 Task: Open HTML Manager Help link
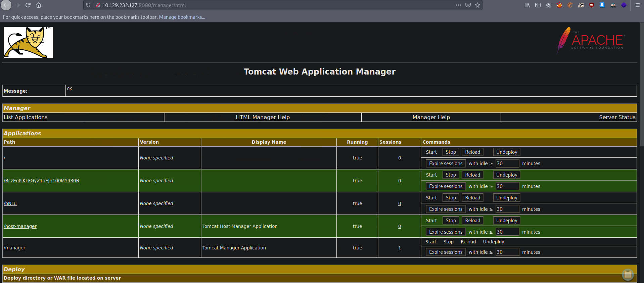point(263,117)
